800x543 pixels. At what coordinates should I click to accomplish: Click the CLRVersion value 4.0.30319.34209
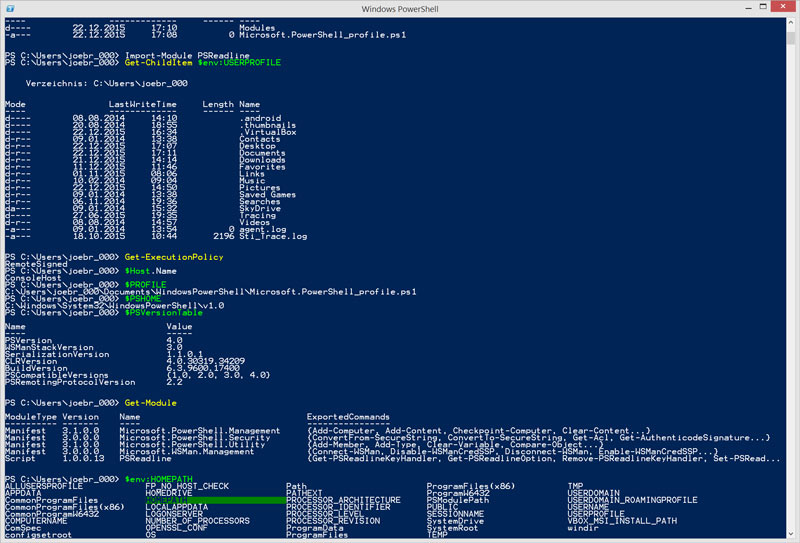tap(206, 361)
